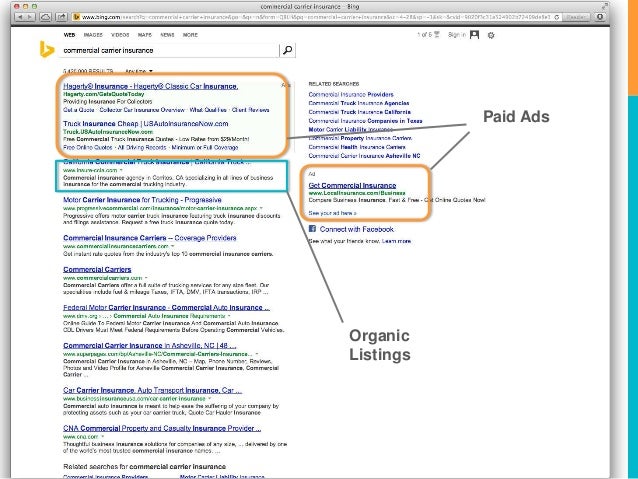The image size is (638, 479).
Task: Open Bing settings gear icon
Action: click(491, 35)
